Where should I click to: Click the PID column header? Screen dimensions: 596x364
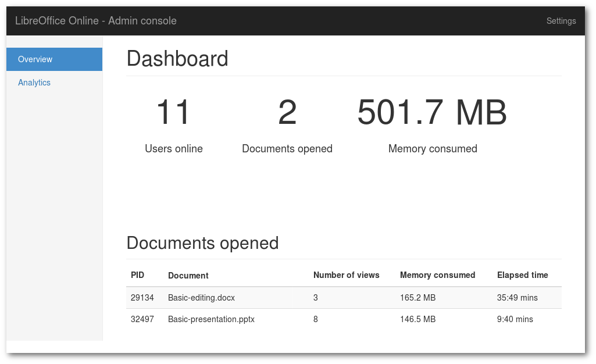(x=137, y=275)
